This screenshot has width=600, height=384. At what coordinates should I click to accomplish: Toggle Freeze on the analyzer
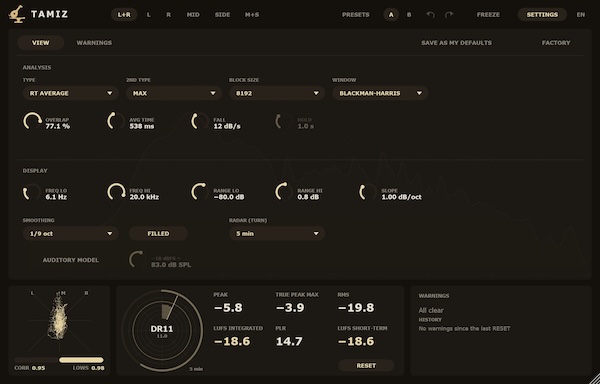[x=488, y=15]
